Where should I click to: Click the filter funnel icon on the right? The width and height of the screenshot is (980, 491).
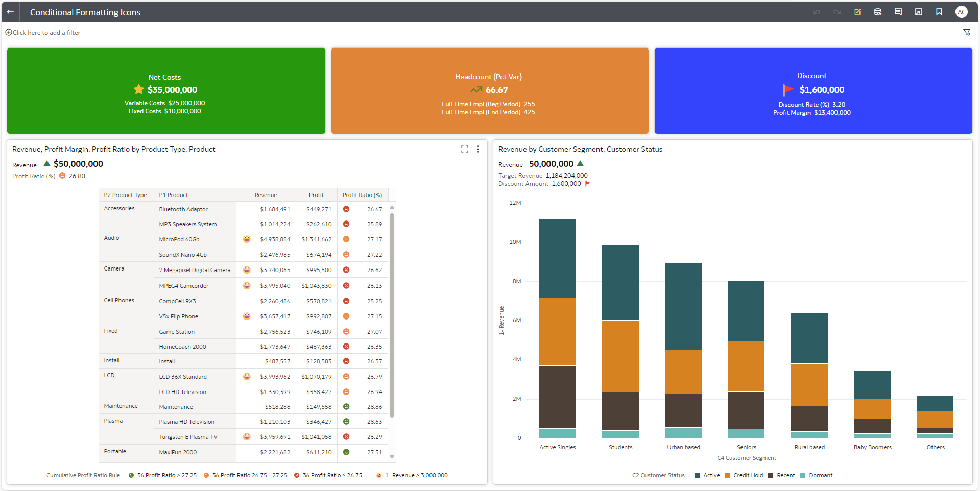click(x=967, y=32)
